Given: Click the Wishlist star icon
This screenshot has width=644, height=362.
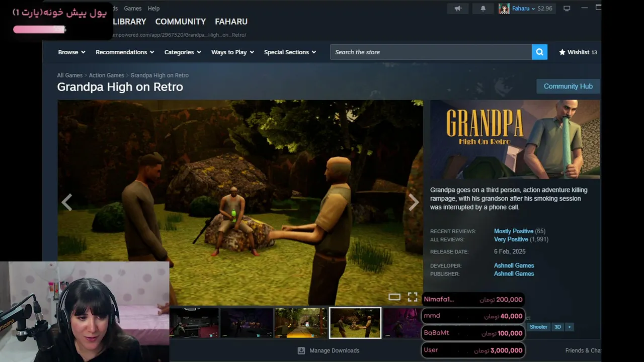Looking at the screenshot, I should point(562,52).
